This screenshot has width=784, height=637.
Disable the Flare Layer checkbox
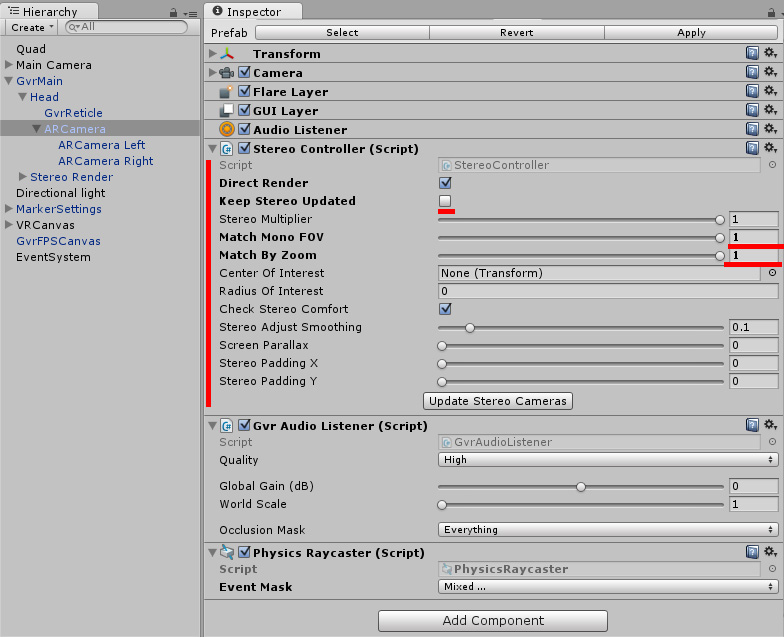point(244,91)
